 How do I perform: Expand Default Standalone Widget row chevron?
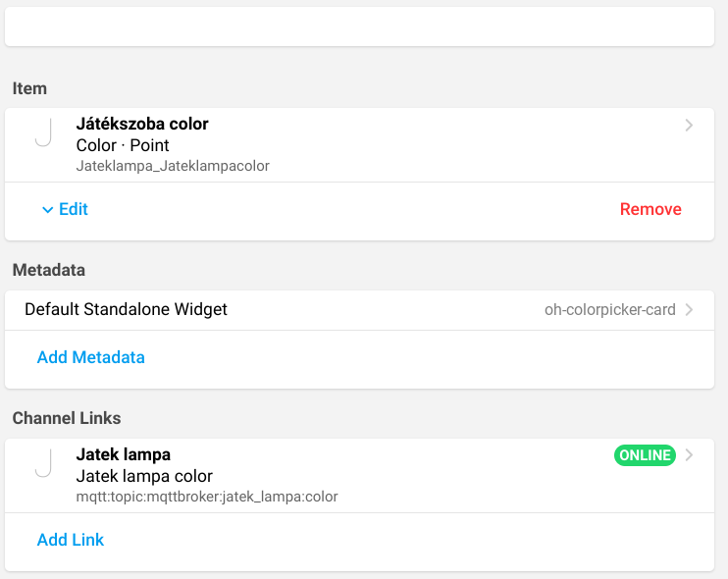pyautogui.click(x=689, y=310)
